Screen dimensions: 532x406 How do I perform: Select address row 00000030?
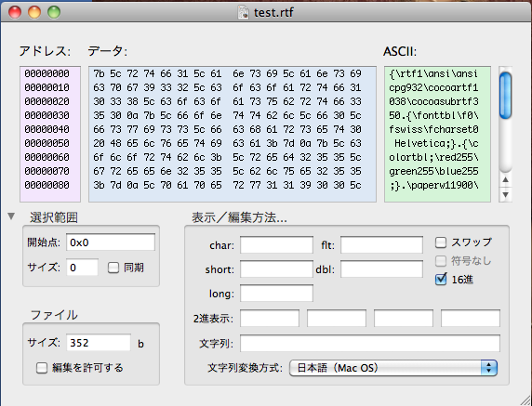(x=47, y=115)
